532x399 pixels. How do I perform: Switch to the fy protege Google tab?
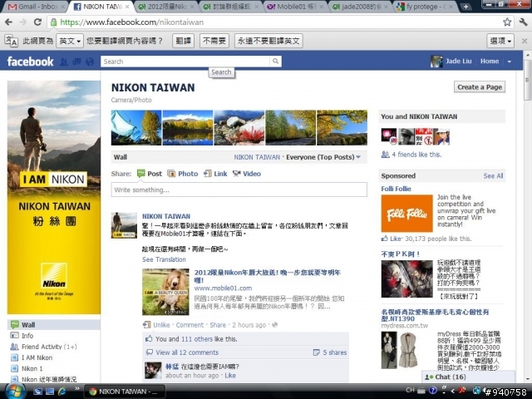pyautogui.click(x=426, y=7)
